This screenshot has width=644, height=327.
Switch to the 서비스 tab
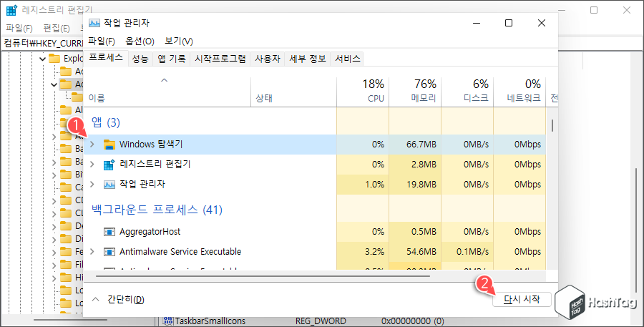coord(348,59)
